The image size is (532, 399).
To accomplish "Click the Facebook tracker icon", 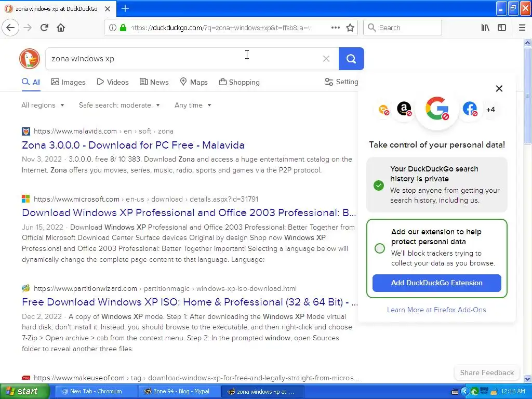I will [470, 109].
